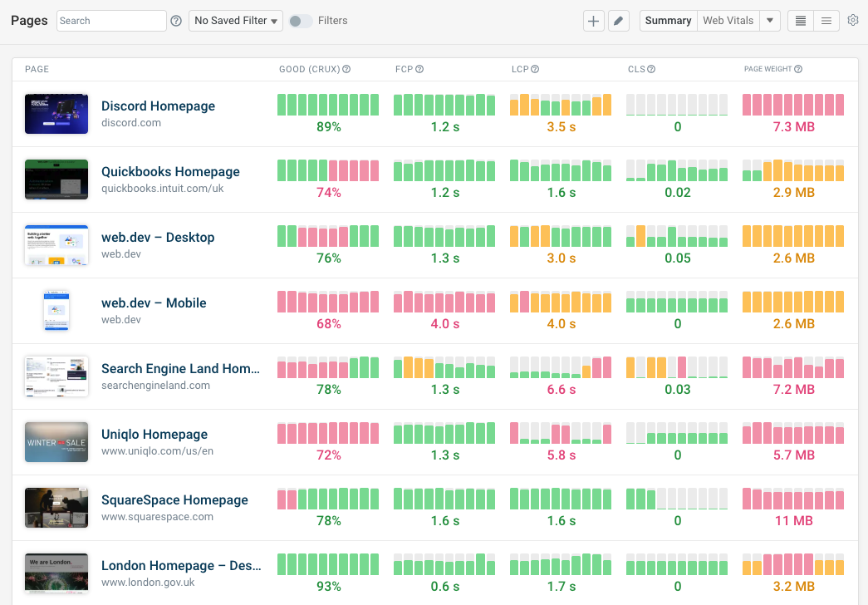This screenshot has width=868, height=605.
Task: Select the pencil edit icon
Action: 618,20
